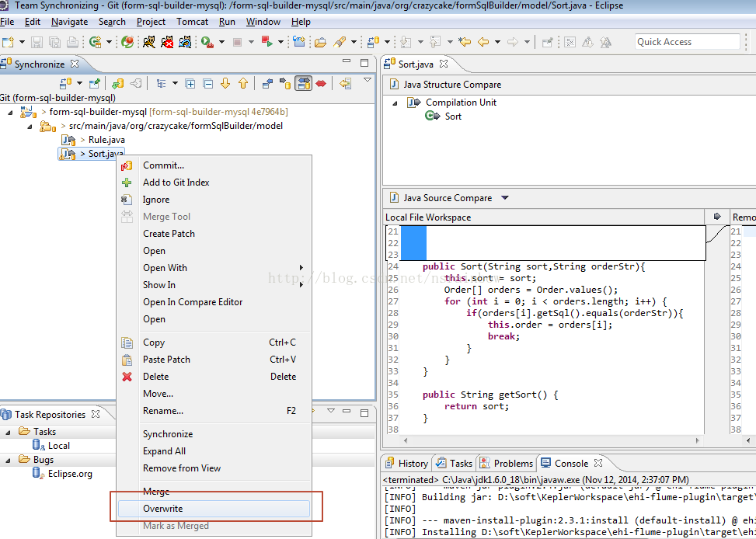This screenshot has height=539, width=756.
Task: Open the Synchronize view's synchronize dropdown arrow
Action: (x=79, y=83)
